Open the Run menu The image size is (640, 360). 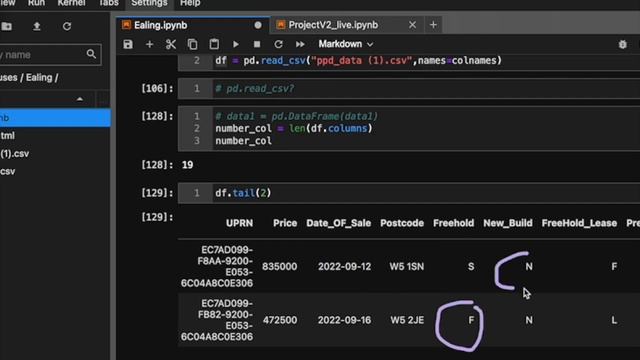pos(36,3)
